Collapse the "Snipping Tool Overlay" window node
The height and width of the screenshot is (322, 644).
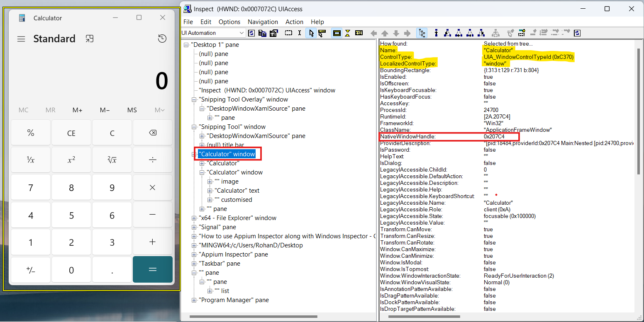(x=194, y=99)
